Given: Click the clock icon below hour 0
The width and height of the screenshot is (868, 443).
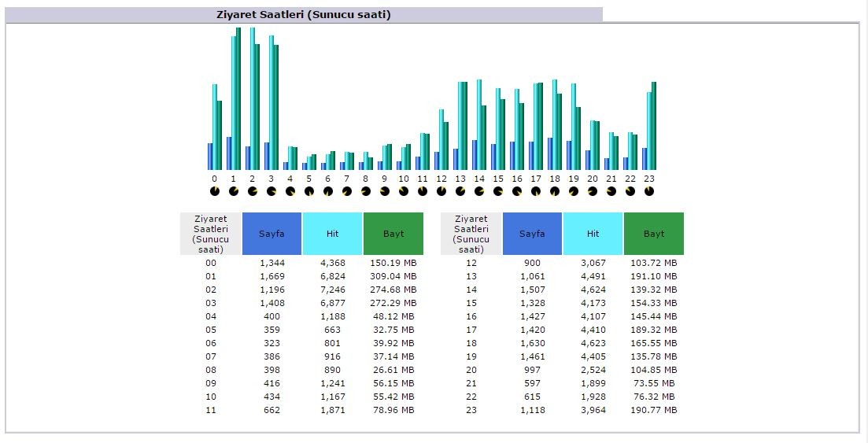Looking at the screenshot, I should coord(215,191).
